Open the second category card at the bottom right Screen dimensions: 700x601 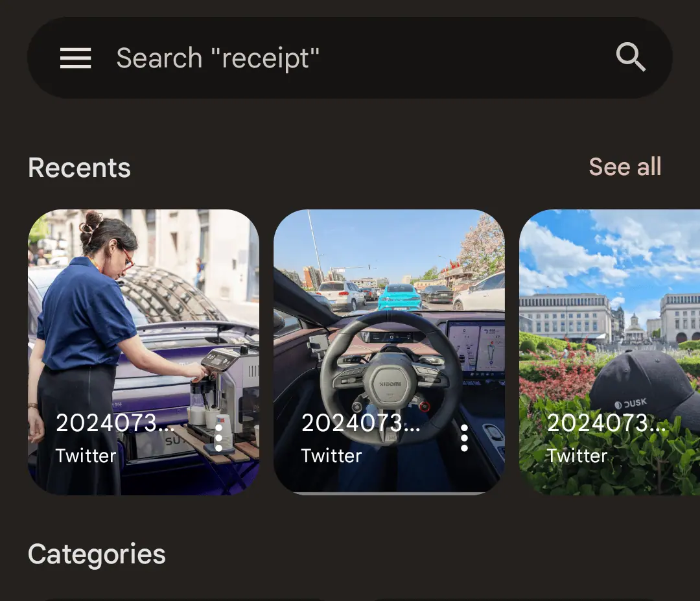[517, 600]
